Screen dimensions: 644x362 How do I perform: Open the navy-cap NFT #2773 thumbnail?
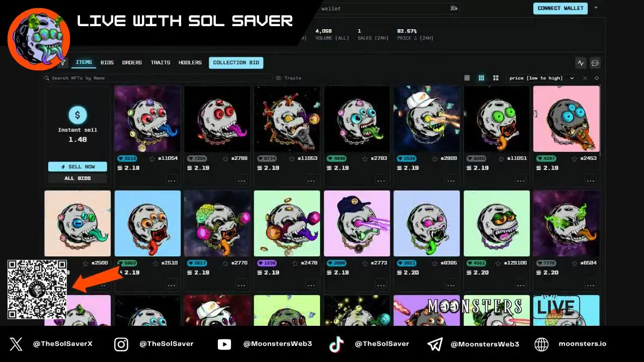(x=357, y=223)
